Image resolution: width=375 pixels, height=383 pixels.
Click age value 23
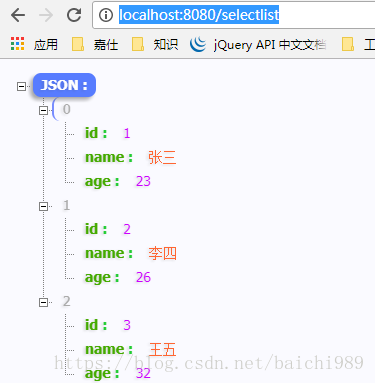click(143, 181)
